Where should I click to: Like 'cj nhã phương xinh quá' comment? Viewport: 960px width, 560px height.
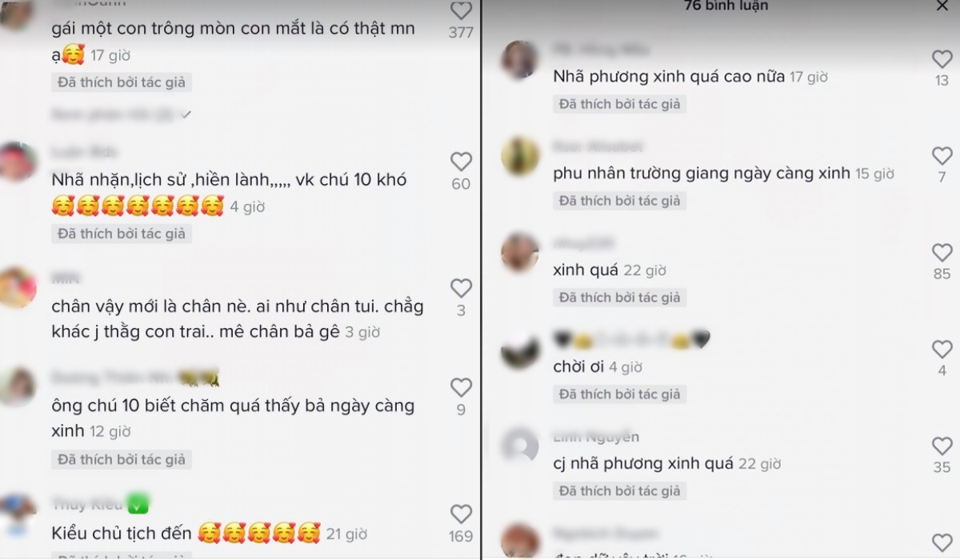click(942, 446)
